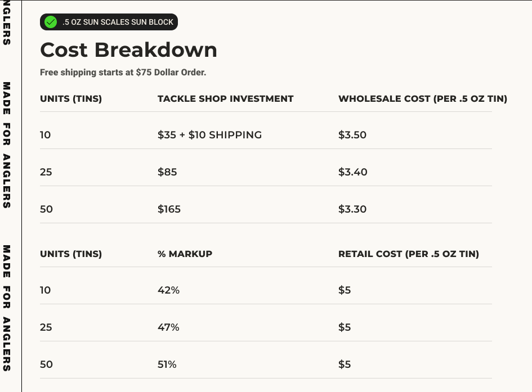Select the '47%' markup value
Screen dimensions: 532x392
pyautogui.click(x=168, y=327)
